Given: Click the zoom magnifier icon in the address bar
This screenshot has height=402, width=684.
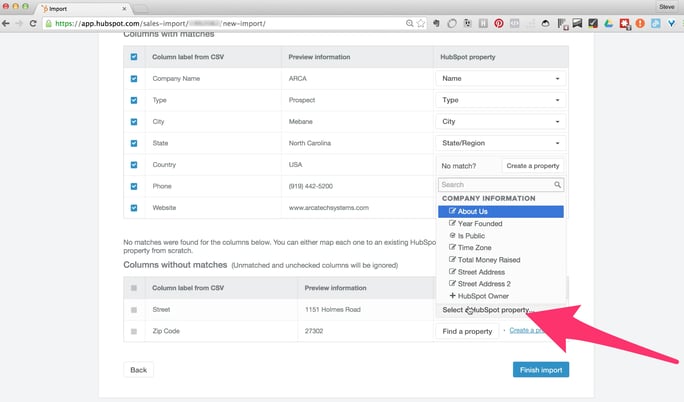Looking at the screenshot, I should pyautogui.click(x=409, y=24).
